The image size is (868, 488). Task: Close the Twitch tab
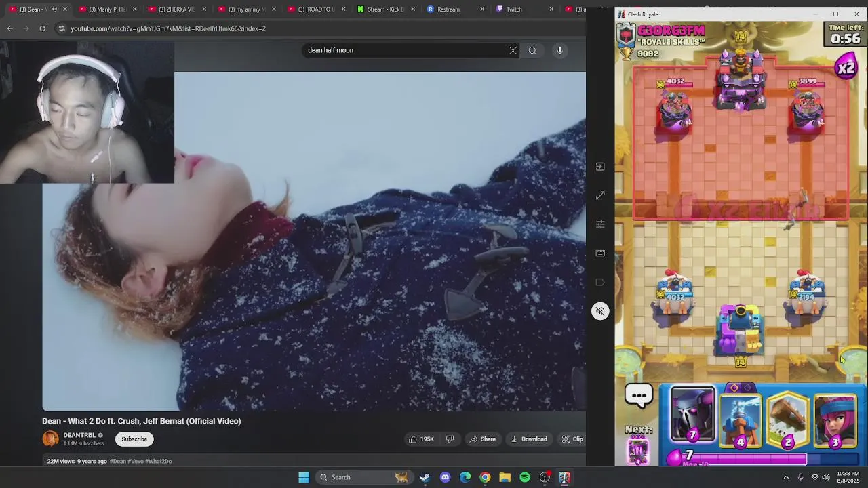point(551,9)
